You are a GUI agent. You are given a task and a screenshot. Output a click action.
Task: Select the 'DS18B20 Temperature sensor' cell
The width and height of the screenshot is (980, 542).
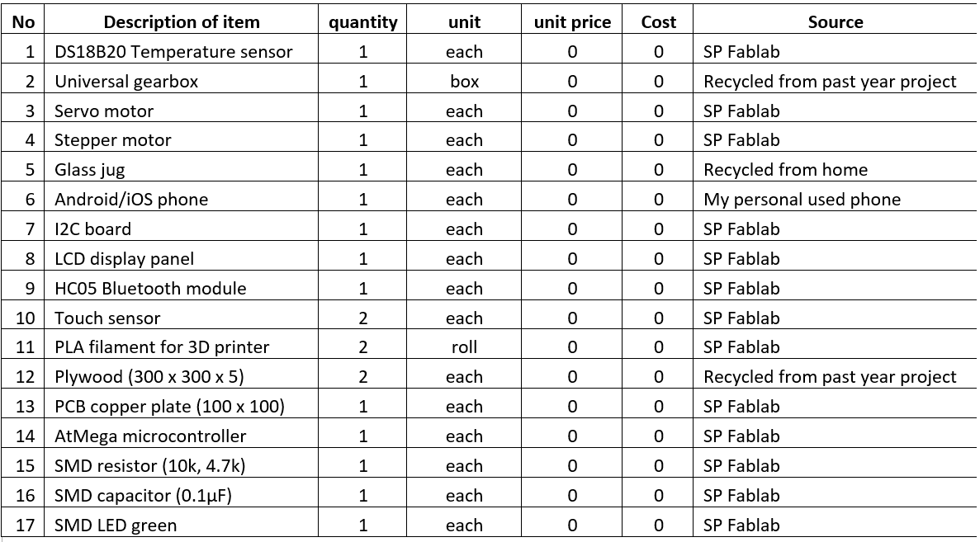[x=173, y=52]
